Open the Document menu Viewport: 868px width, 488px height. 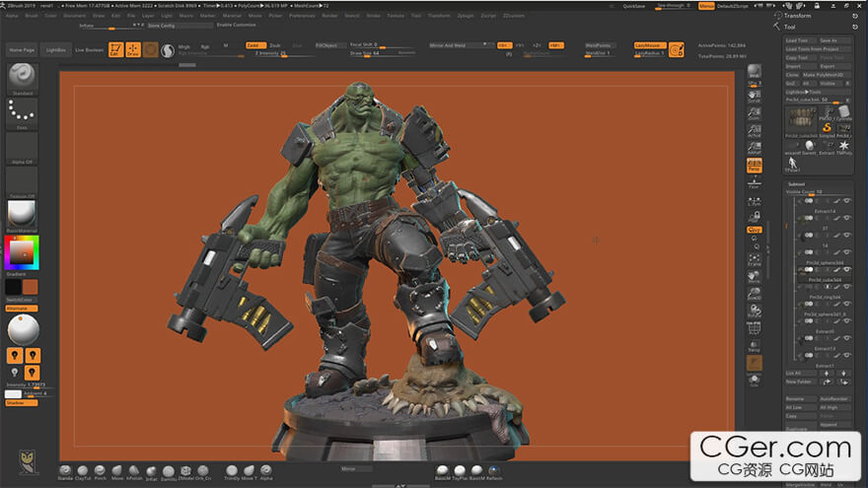coord(74,16)
